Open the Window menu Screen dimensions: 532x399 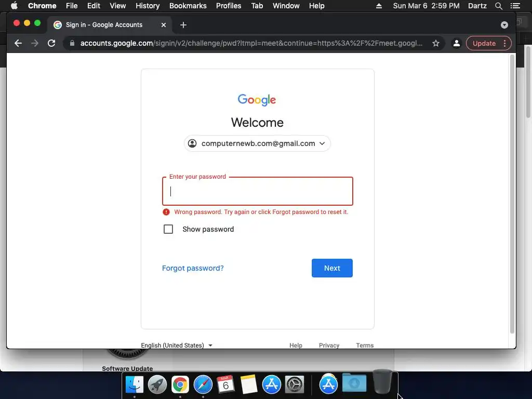[x=286, y=6]
